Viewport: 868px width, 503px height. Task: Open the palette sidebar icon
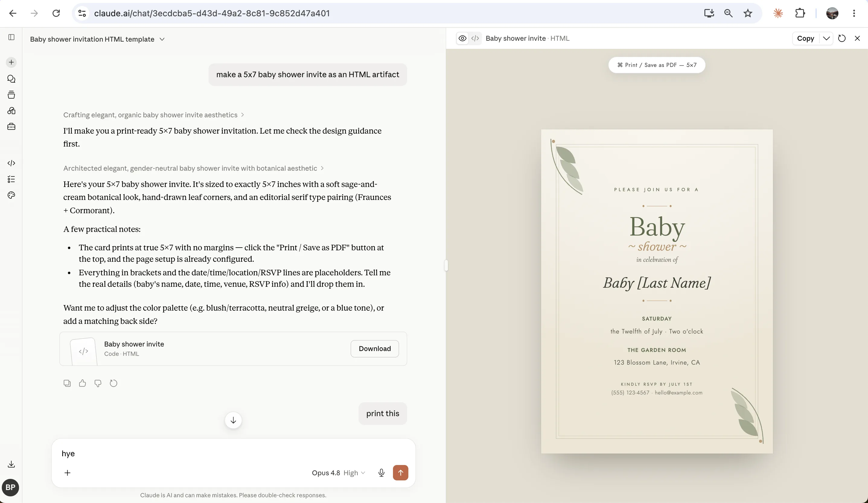pyautogui.click(x=11, y=195)
